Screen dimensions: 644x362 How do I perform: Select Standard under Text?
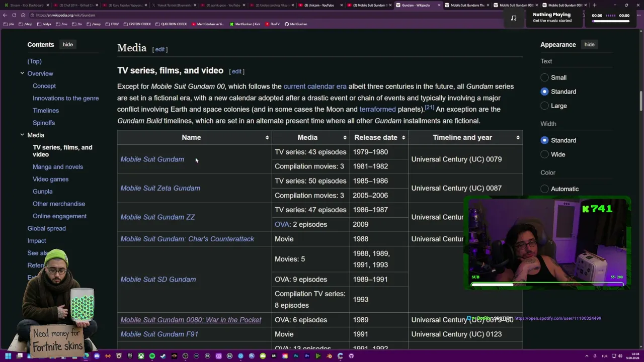[x=544, y=92]
